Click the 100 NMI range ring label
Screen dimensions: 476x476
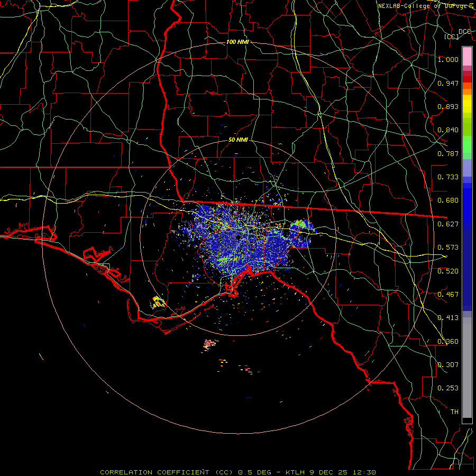(237, 42)
